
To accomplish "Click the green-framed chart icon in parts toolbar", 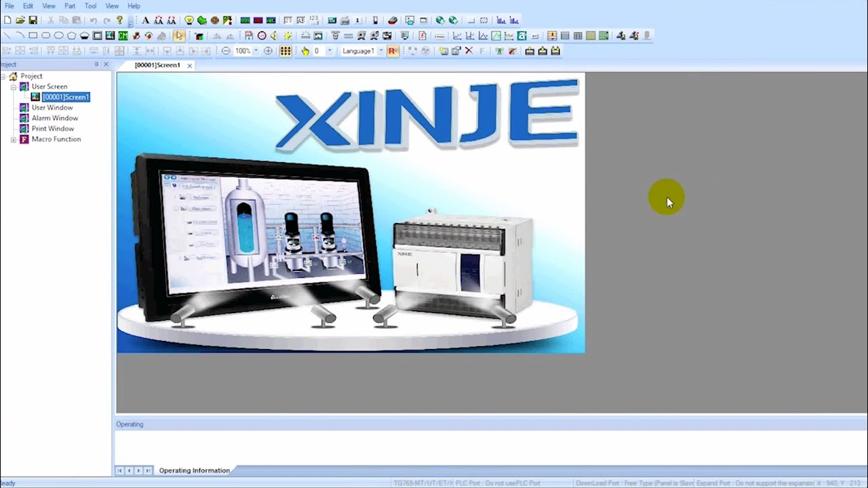I will click(496, 35).
